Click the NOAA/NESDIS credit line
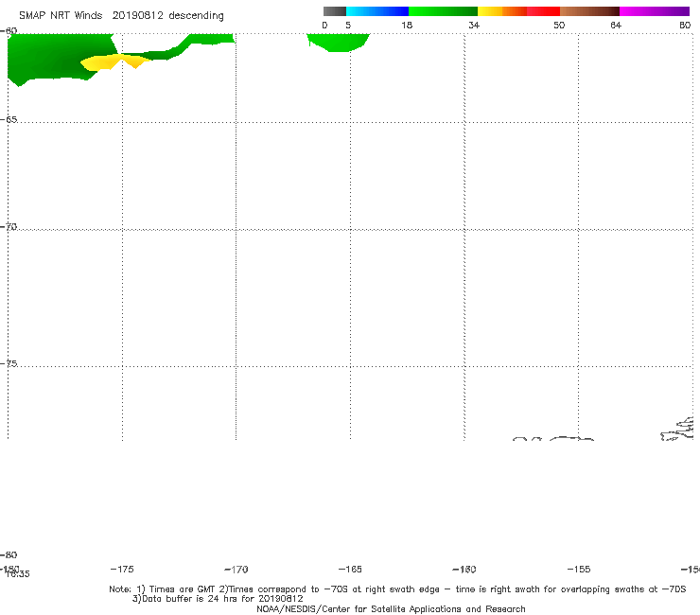Viewport: 700px width, 615px height. coord(391,608)
